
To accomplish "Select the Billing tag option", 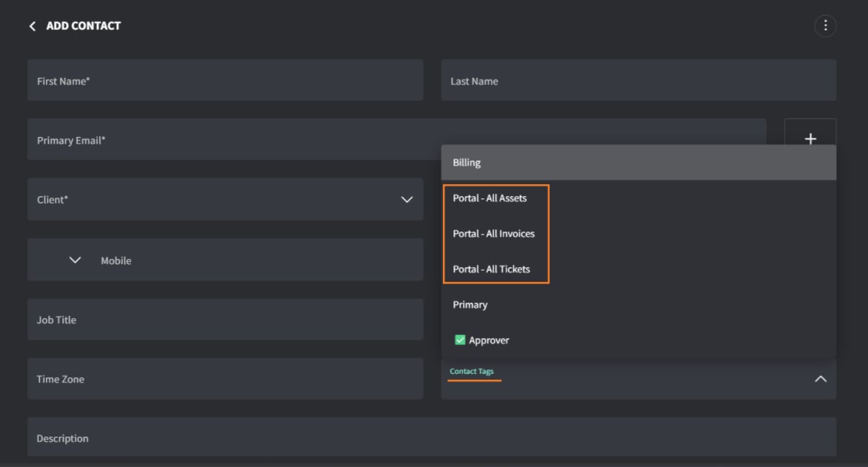I will 638,163.
